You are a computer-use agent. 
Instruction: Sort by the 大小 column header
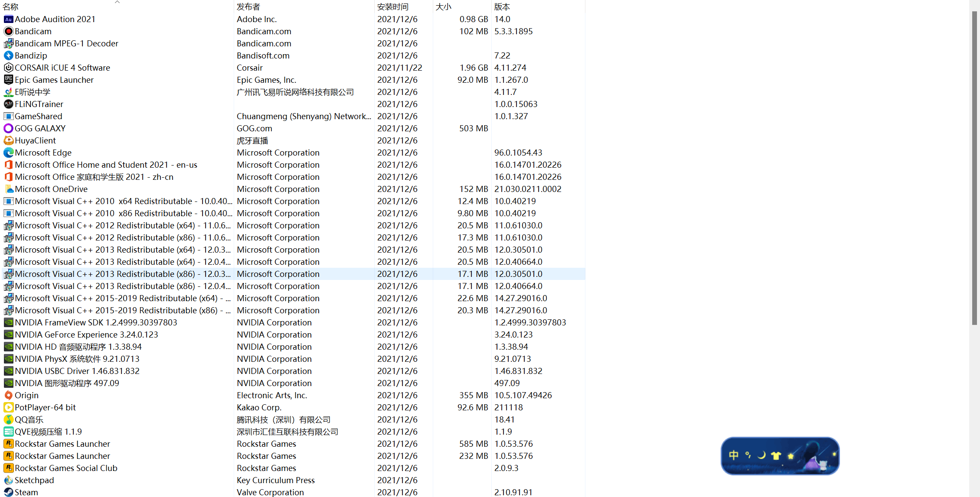(443, 6)
